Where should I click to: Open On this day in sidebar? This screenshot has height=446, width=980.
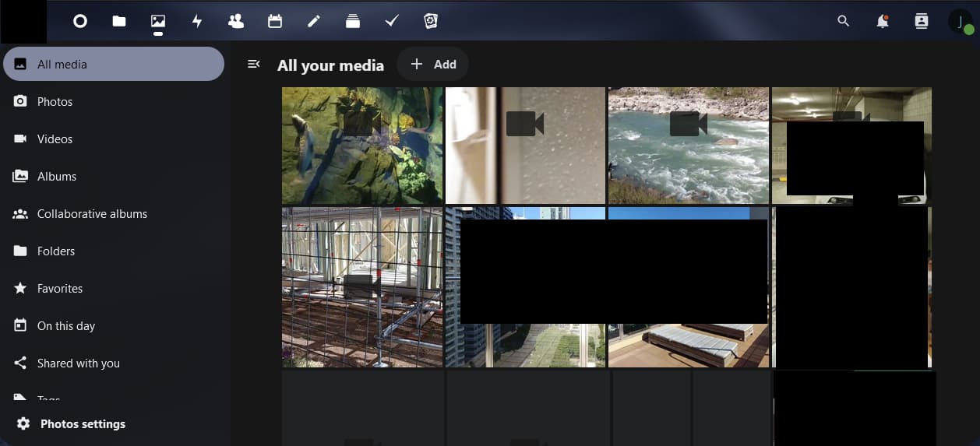point(114,325)
